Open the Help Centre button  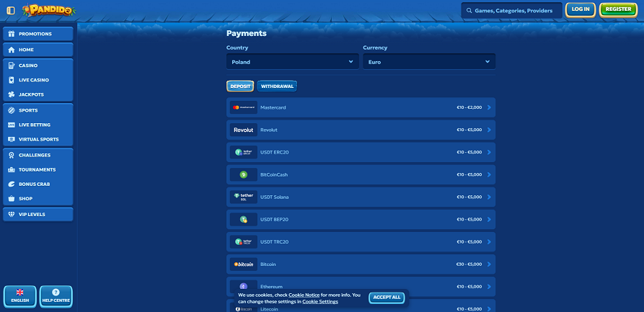(x=56, y=296)
